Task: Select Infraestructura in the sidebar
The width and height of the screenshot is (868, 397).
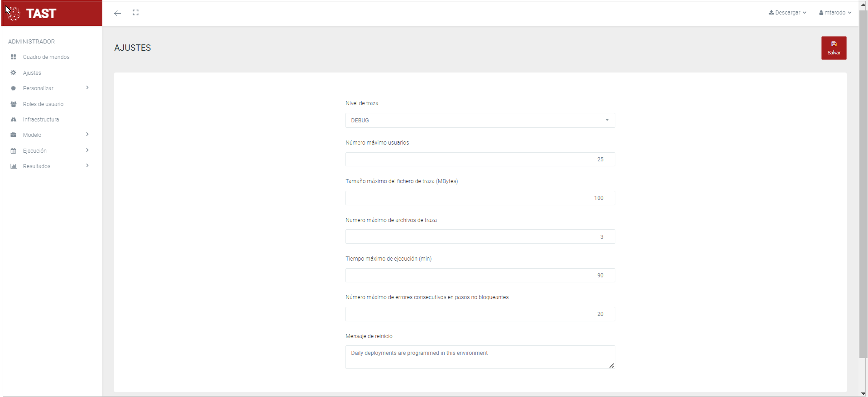Action: 41,120
